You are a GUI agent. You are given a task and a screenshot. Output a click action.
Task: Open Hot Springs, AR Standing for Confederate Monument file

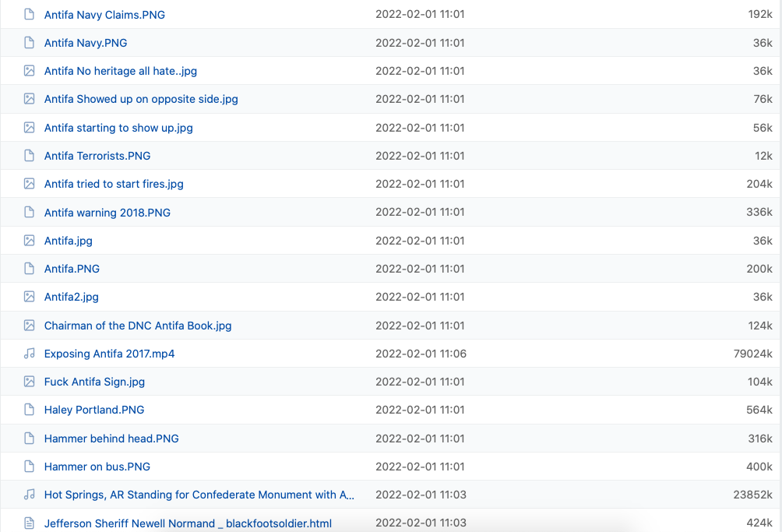point(199,495)
